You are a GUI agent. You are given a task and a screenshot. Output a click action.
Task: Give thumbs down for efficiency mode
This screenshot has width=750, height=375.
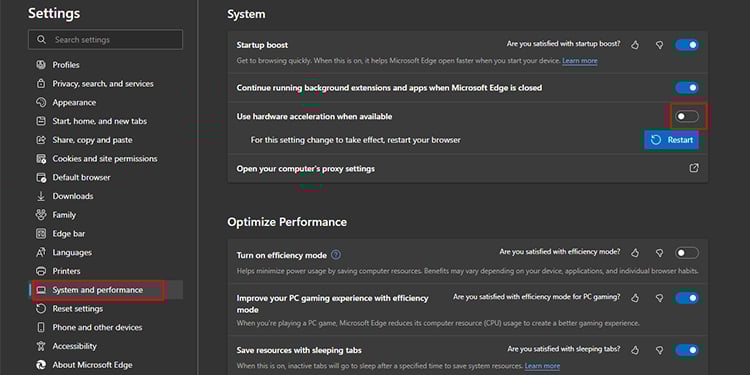coord(660,253)
